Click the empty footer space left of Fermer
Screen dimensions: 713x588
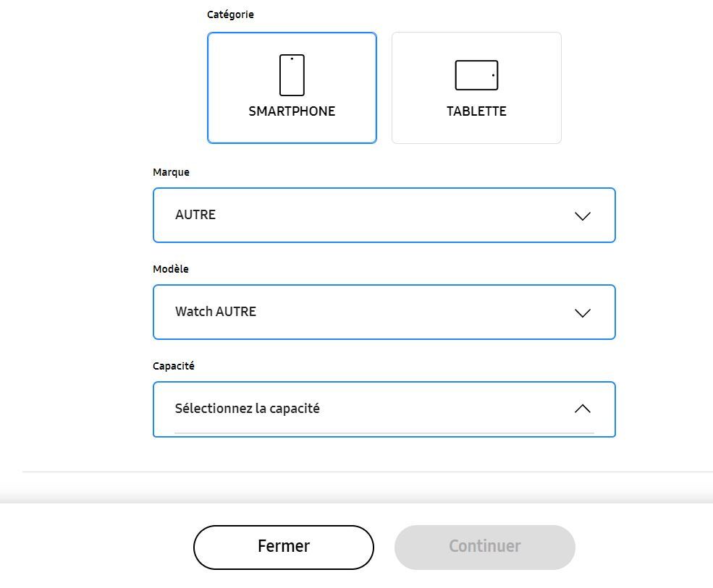coord(94,547)
